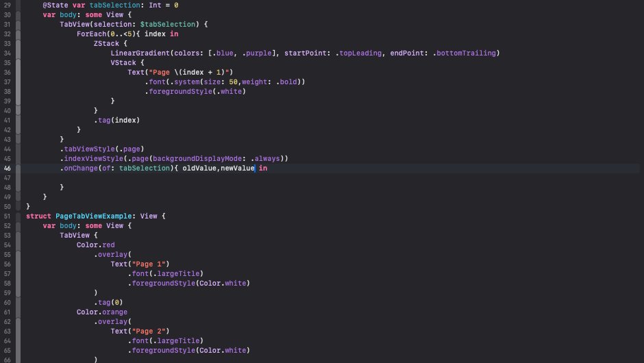Click the $tabSelection binding on line 31
The image size is (644, 363).
point(168,24)
